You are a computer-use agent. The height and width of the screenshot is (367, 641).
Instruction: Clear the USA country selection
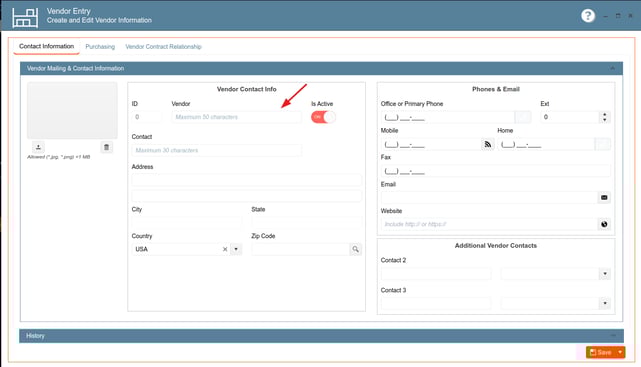pyautogui.click(x=225, y=249)
